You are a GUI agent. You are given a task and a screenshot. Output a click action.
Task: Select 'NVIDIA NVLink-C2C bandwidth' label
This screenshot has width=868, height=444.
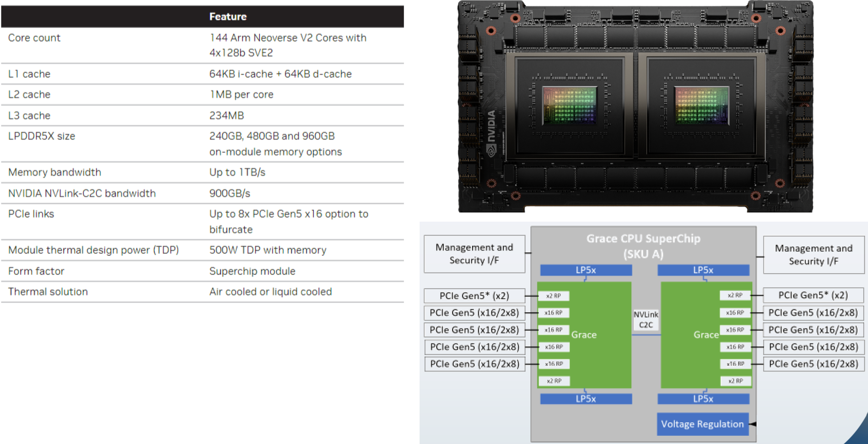click(x=82, y=194)
